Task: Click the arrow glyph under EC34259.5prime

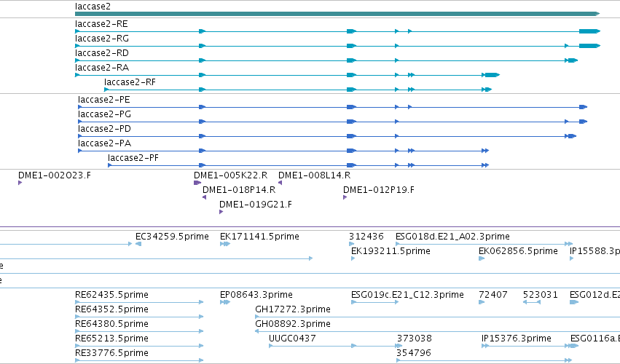Action: (138, 244)
